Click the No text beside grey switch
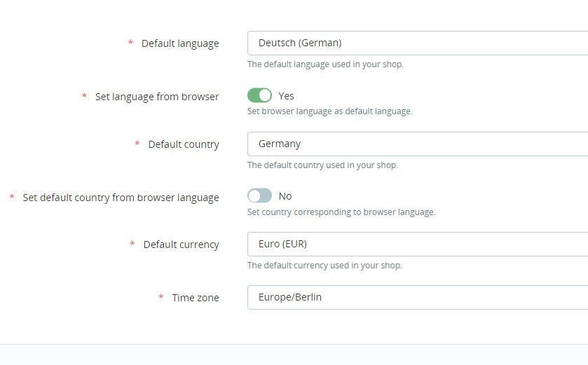588x365 pixels. (x=285, y=196)
